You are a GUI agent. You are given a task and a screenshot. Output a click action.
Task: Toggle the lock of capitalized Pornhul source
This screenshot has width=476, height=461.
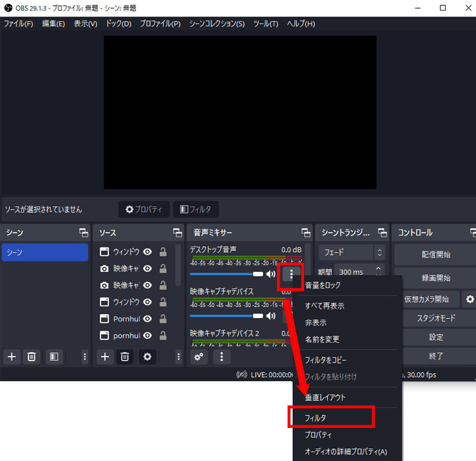[x=163, y=319]
